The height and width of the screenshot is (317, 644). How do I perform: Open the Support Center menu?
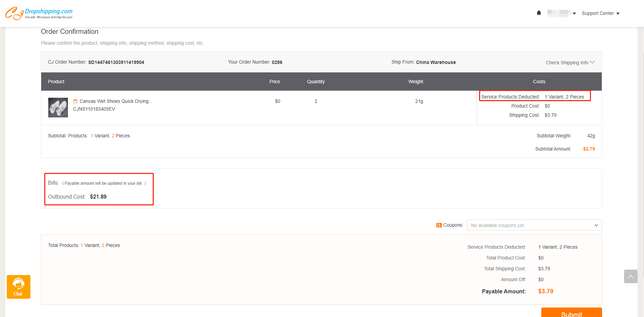600,13
